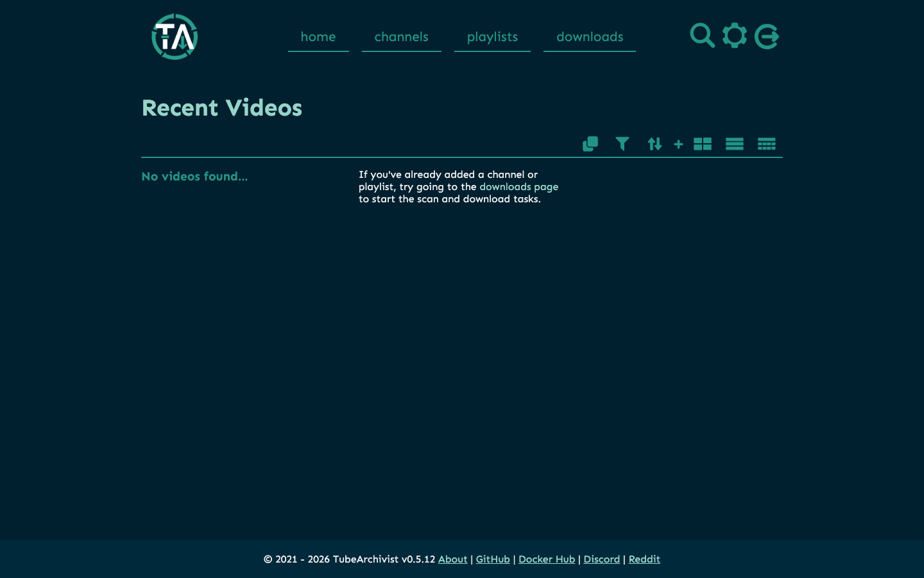Screen dimensions: 924x578
Task: Open the playlists tab
Action: (492, 37)
